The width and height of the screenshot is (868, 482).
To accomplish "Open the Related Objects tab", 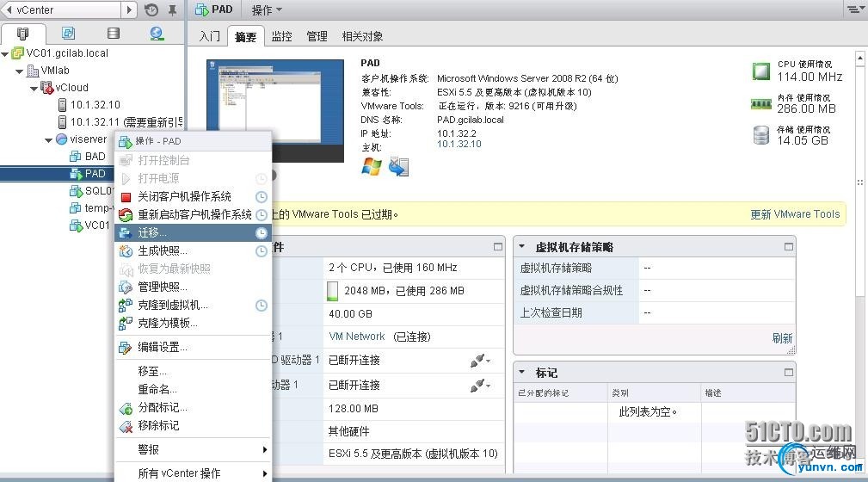I will click(x=362, y=36).
